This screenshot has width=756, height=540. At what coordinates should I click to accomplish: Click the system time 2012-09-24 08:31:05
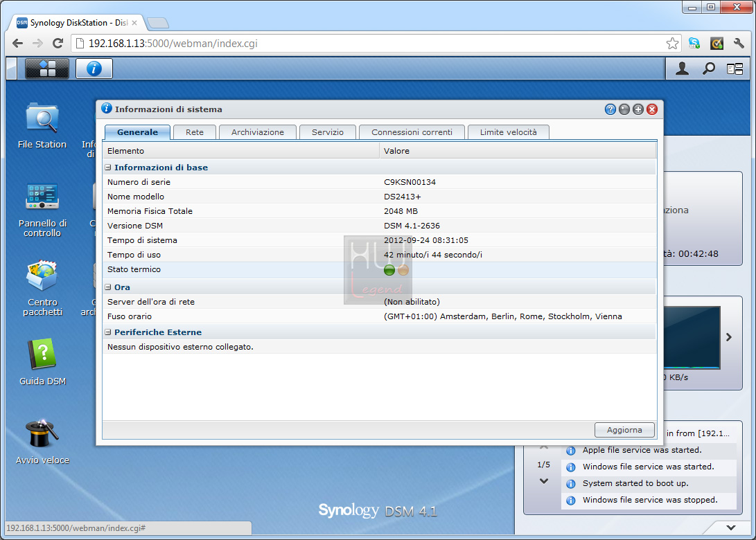pos(425,240)
